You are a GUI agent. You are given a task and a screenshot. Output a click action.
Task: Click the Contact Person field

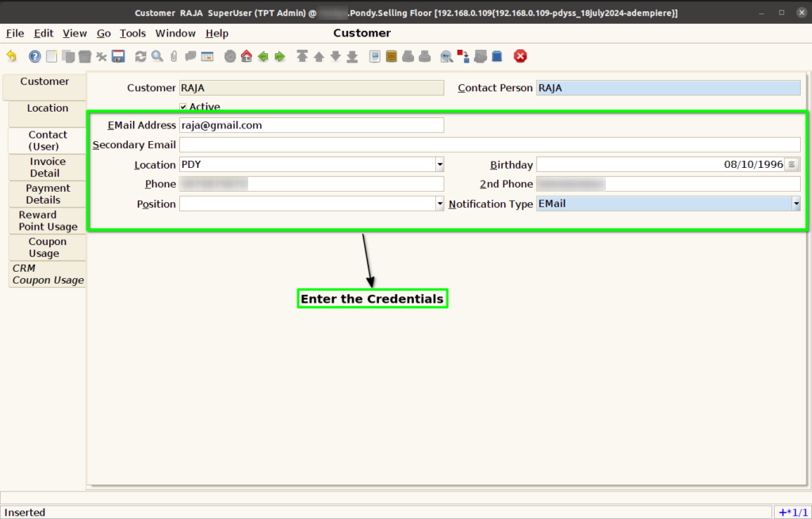pyautogui.click(x=668, y=88)
